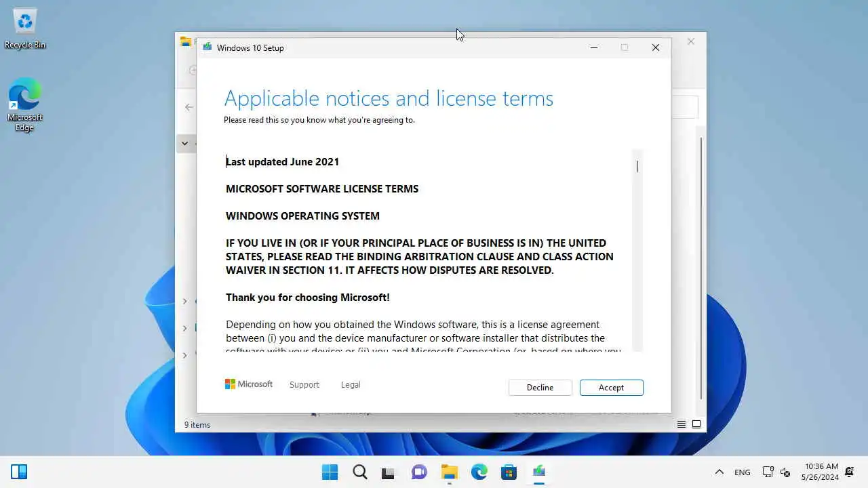The height and width of the screenshot is (488, 868).
Task: Decline the license terms
Action: tap(540, 388)
